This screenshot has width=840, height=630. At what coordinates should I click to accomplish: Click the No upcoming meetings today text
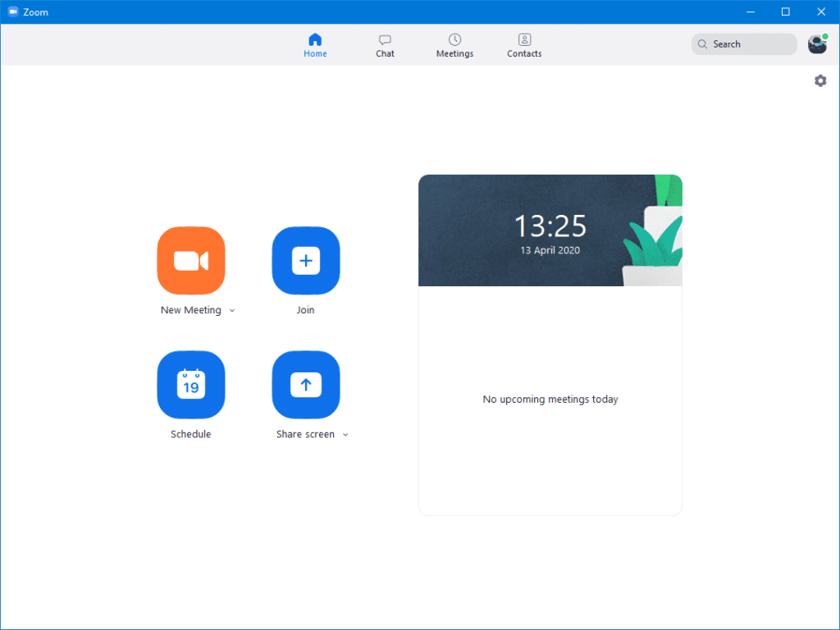[x=550, y=399]
